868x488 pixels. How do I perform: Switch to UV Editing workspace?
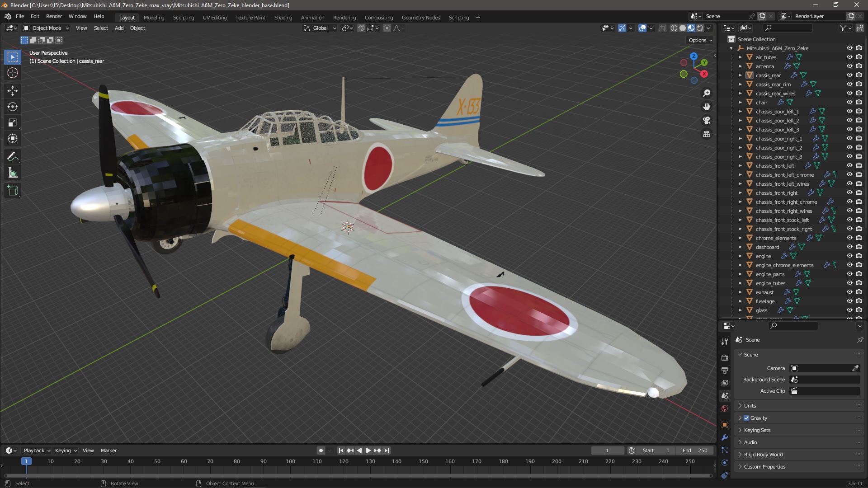coord(214,18)
